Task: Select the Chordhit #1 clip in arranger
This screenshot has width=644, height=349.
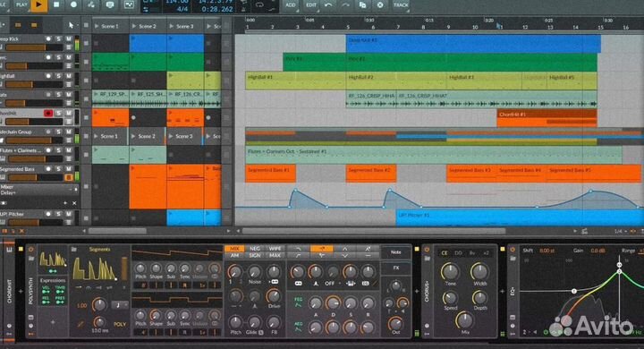Action: click(x=547, y=118)
